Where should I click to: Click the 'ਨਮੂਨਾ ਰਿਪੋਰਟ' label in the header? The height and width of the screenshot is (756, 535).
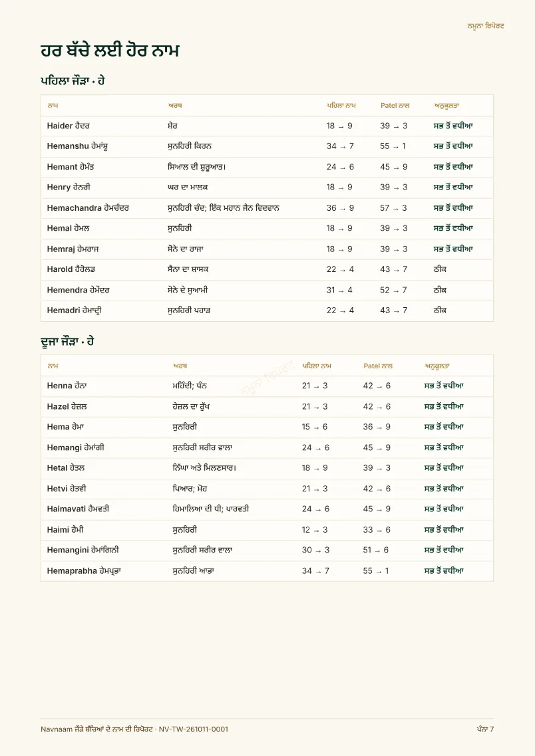pos(486,26)
